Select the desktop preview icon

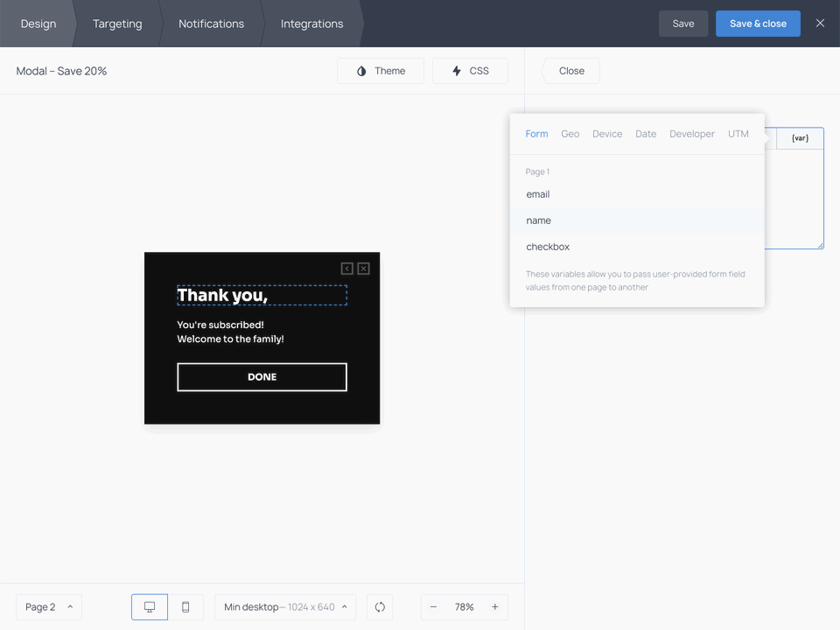pyautogui.click(x=149, y=606)
